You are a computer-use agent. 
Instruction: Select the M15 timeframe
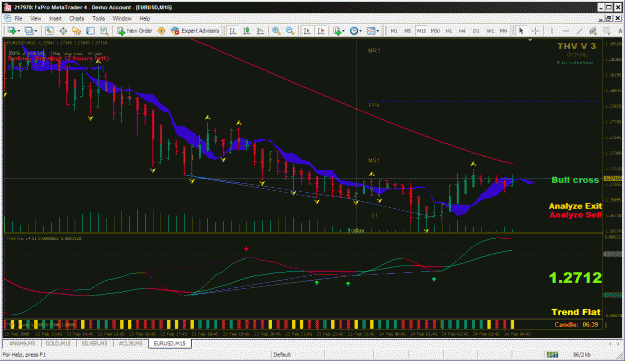pyautogui.click(x=421, y=31)
